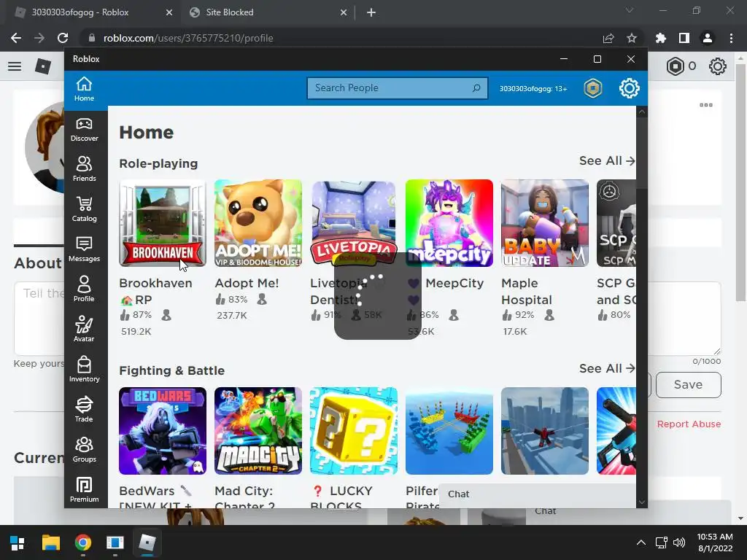Image resolution: width=747 pixels, height=560 pixels.
Task: Open the Windows Start menu
Action: [18, 542]
